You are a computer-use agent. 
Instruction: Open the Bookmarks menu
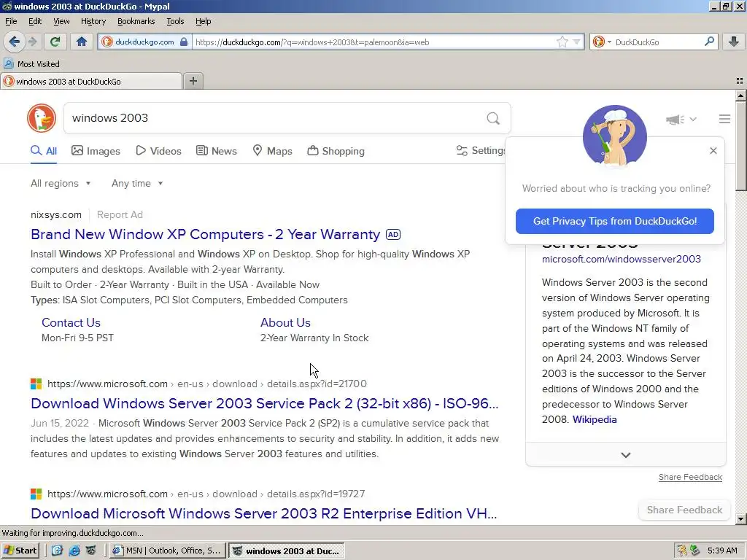[136, 21]
